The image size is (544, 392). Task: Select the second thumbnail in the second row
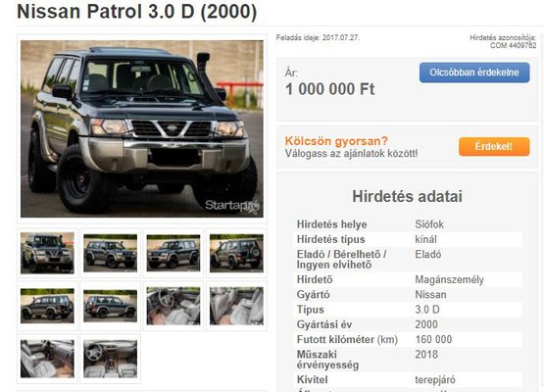point(111,306)
